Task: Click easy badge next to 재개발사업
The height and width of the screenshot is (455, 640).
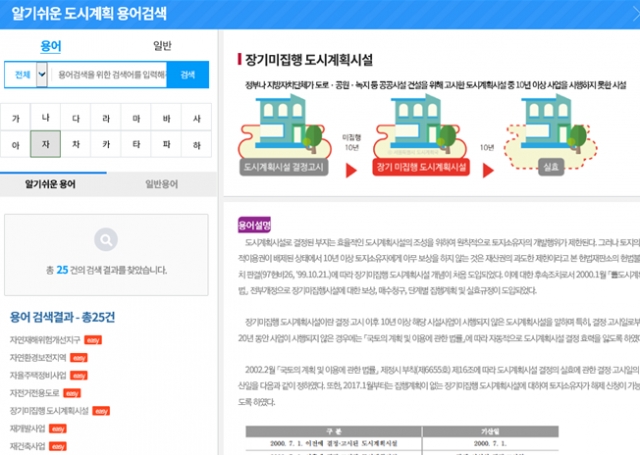Action: coord(58,429)
